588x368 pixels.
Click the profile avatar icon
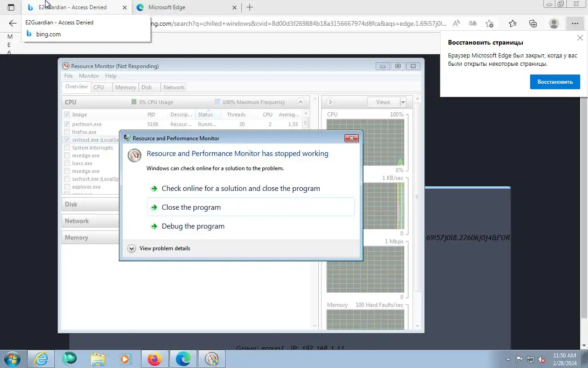tap(554, 23)
